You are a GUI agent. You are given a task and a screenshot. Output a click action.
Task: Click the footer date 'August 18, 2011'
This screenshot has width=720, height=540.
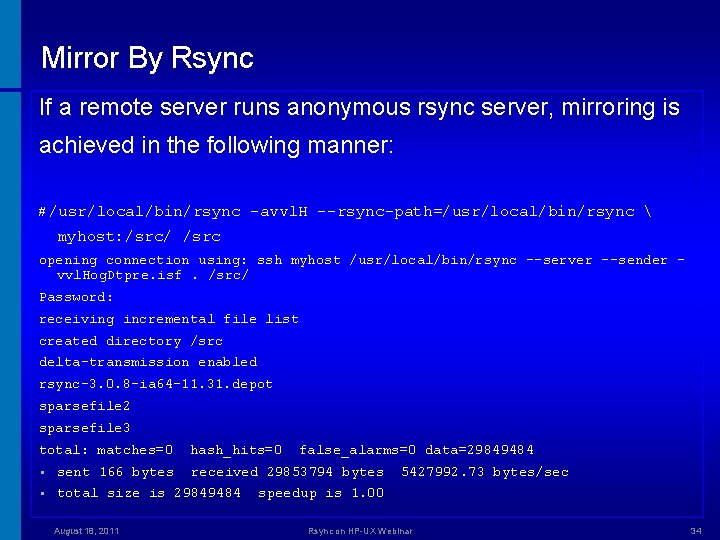(86, 531)
